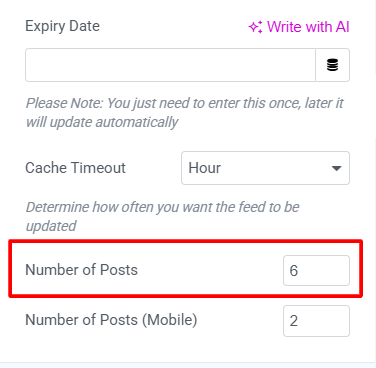This screenshot has width=376, height=368.
Task: Click the 'Please Note' expiry hint text
Action: point(185,113)
